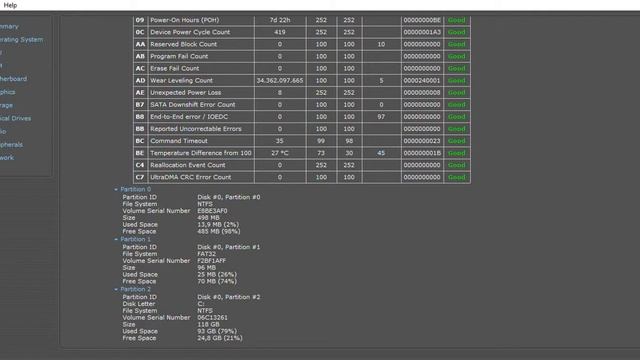Click Disk #0, Partition #0 value

(x=229, y=197)
